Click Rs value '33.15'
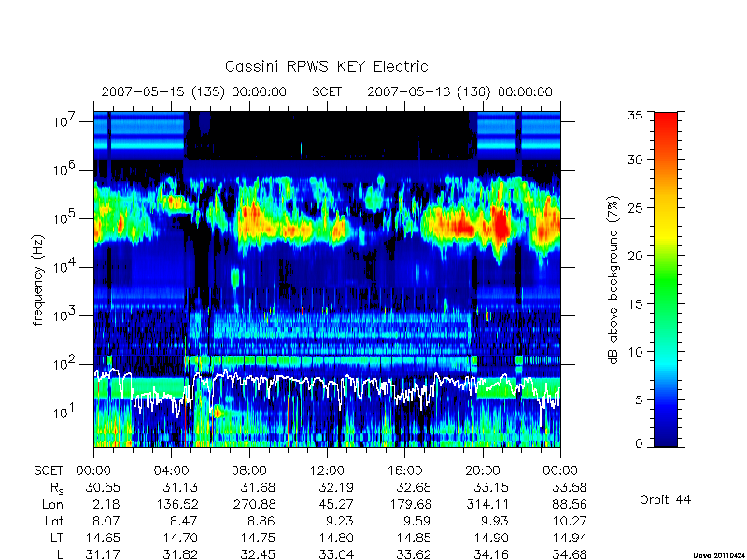Viewport: 747px width, 560px height. (491, 487)
